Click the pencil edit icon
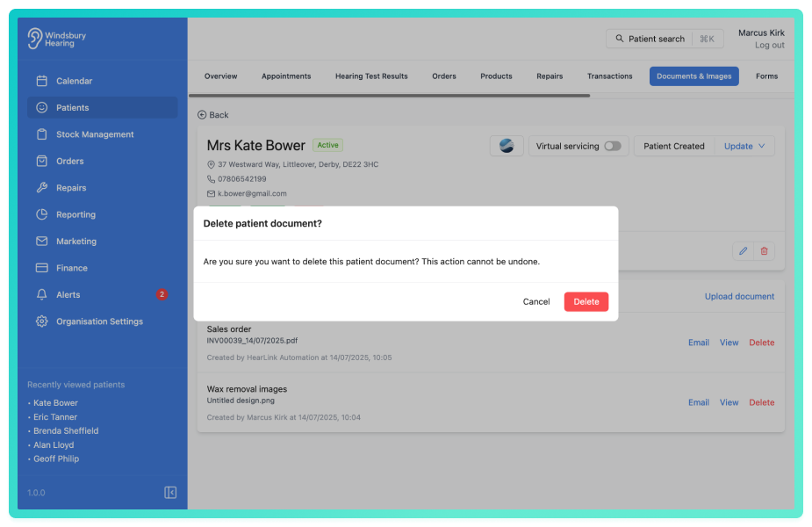 [744, 251]
